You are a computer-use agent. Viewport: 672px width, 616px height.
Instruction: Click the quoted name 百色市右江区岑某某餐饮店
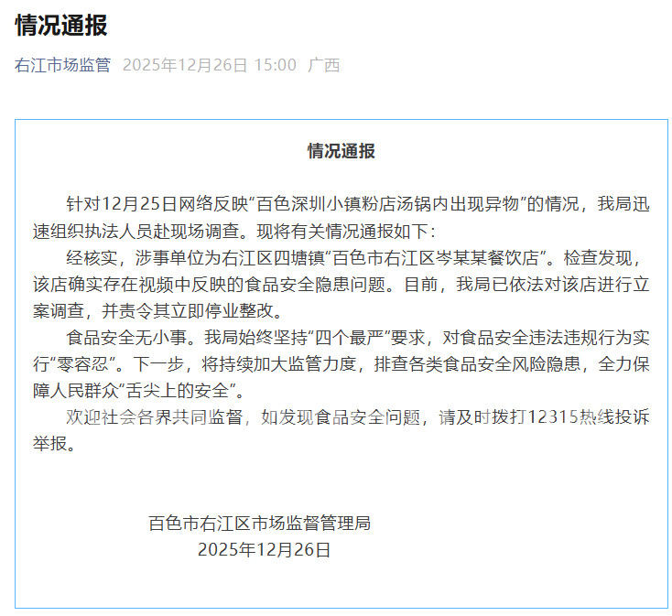coord(435,257)
